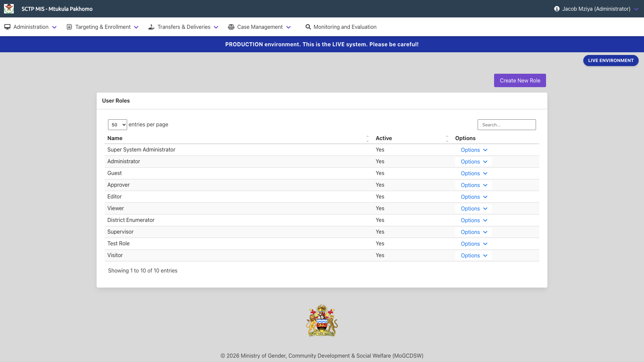644x362 pixels.
Task: Click the Targeting & Enrollment enrollment icon
Action: (69, 27)
